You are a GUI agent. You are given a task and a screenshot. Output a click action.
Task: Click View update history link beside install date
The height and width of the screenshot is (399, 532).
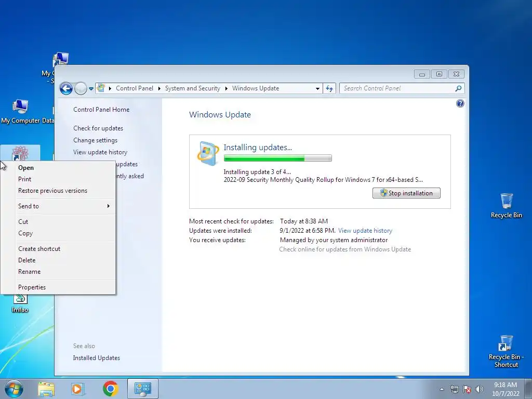[365, 231]
